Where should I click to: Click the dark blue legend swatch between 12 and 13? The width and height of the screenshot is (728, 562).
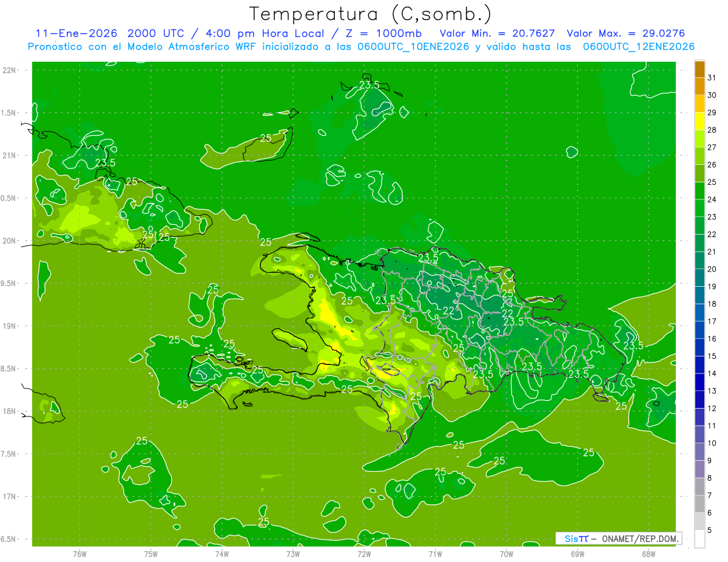(699, 400)
